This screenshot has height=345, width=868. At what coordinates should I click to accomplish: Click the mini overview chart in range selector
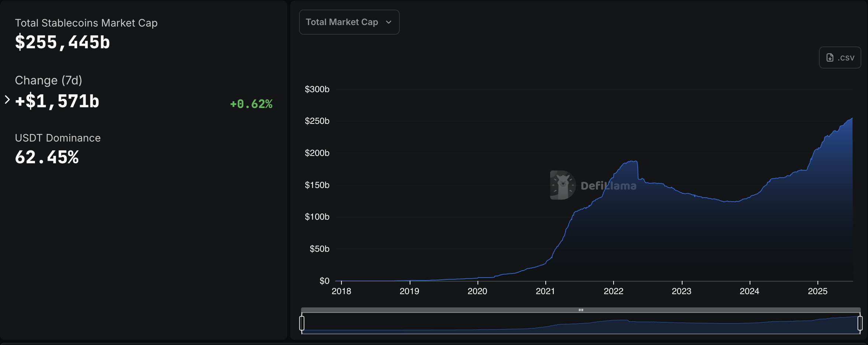pos(581,324)
